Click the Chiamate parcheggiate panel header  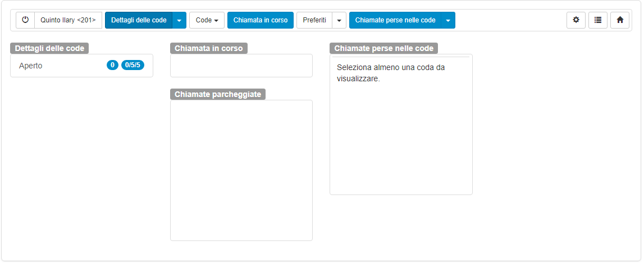click(x=218, y=94)
